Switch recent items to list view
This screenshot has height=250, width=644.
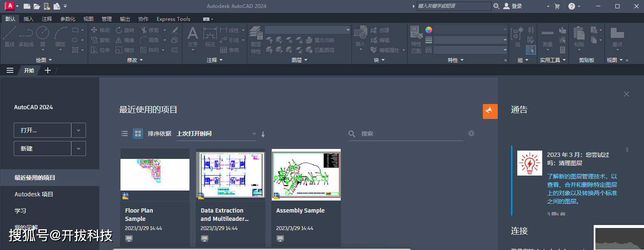[x=125, y=134]
